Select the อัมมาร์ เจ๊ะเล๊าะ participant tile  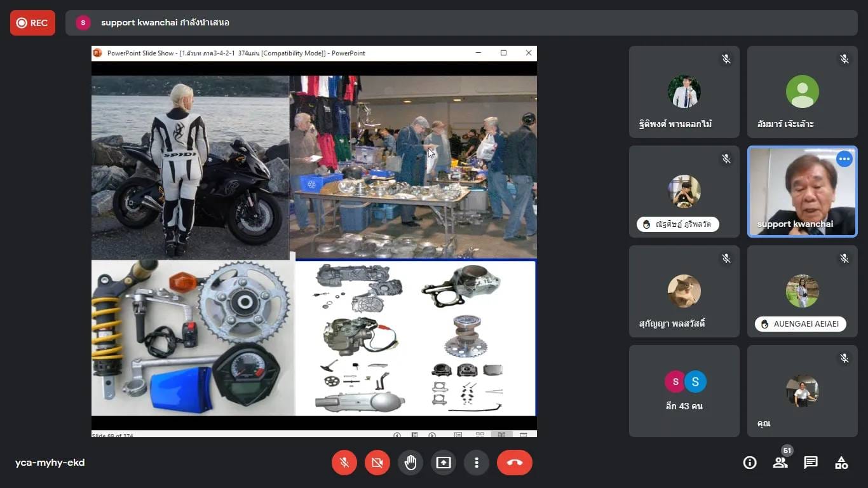pyautogui.click(x=802, y=92)
